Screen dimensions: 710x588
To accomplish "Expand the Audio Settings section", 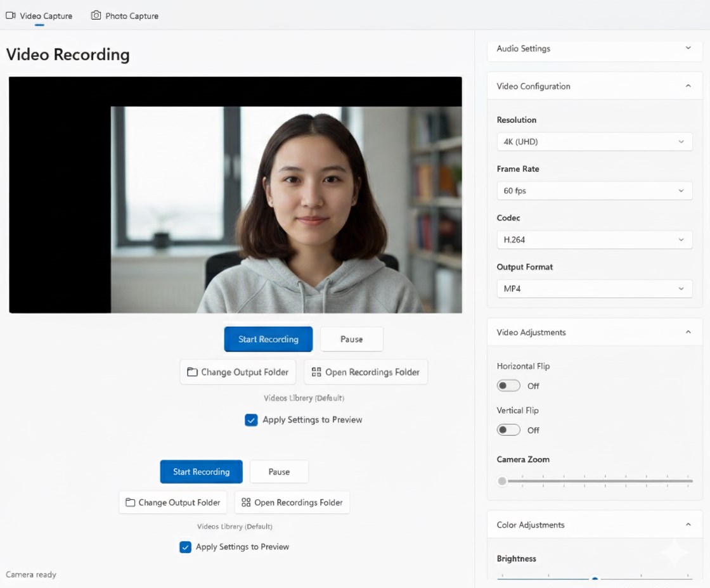I will coord(688,49).
